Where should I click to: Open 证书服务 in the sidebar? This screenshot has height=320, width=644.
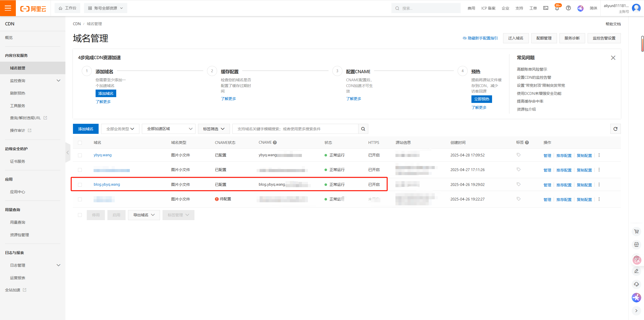pos(18,161)
